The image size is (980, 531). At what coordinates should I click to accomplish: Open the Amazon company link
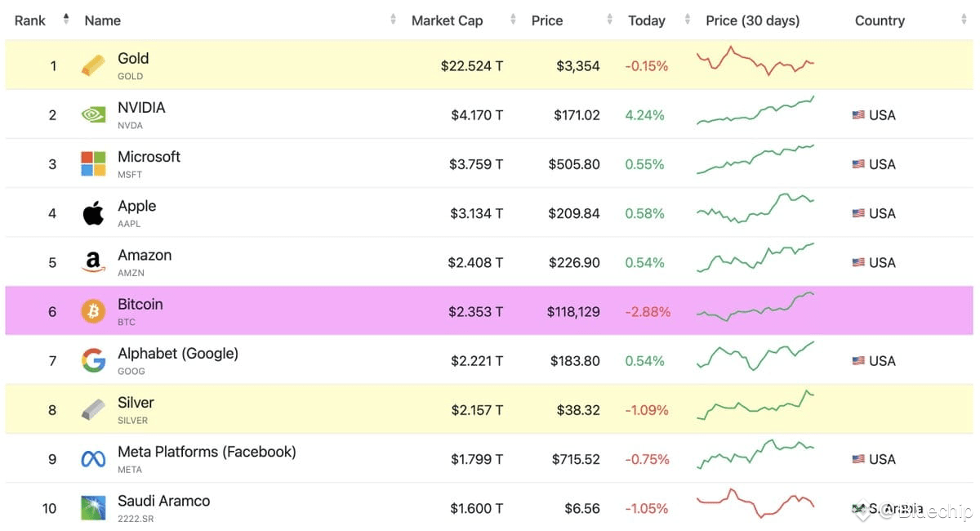point(145,255)
